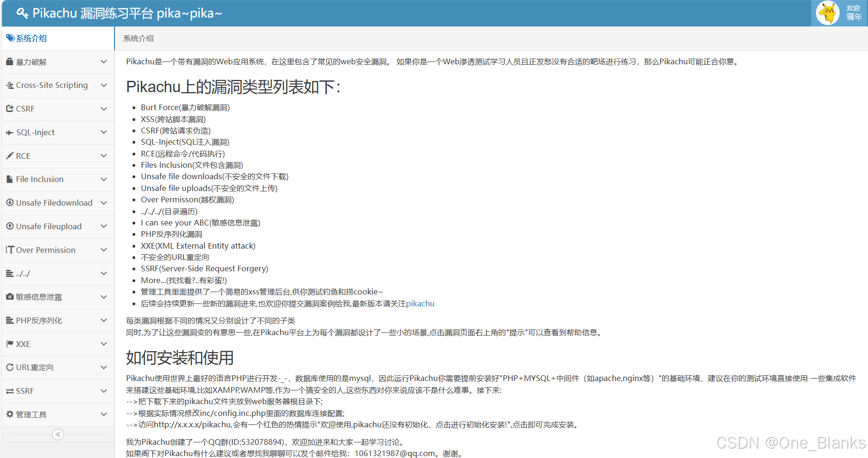The image size is (868, 458).
Task: Expand the Cross-Site Scripting chevron
Action: (104, 85)
